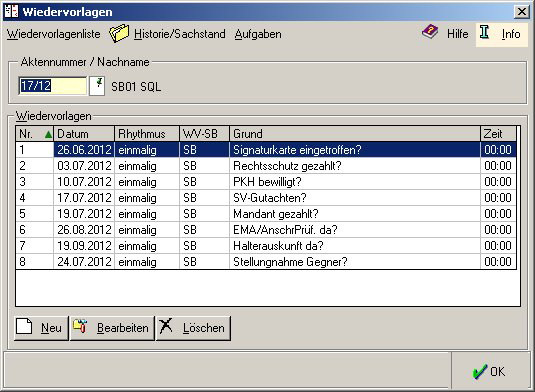Screen dimensions: 535x392
Task: Click the SB01 SQL label
Action: [x=136, y=87]
